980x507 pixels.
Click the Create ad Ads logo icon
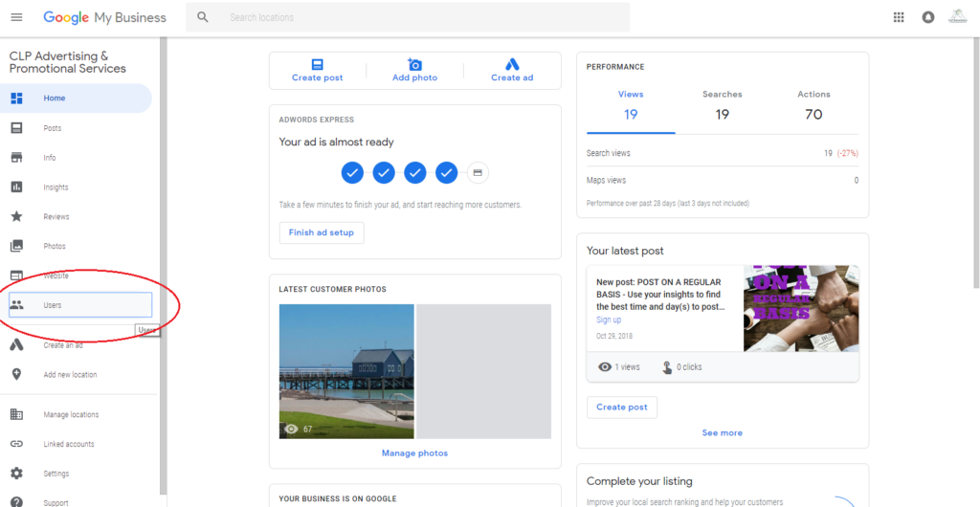(512, 64)
